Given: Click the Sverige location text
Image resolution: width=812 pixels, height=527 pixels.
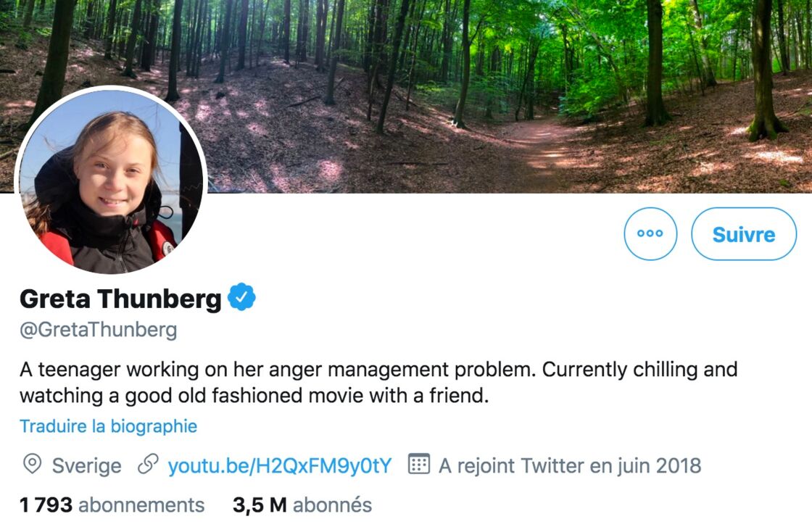Looking at the screenshot, I should click(86, 466).
